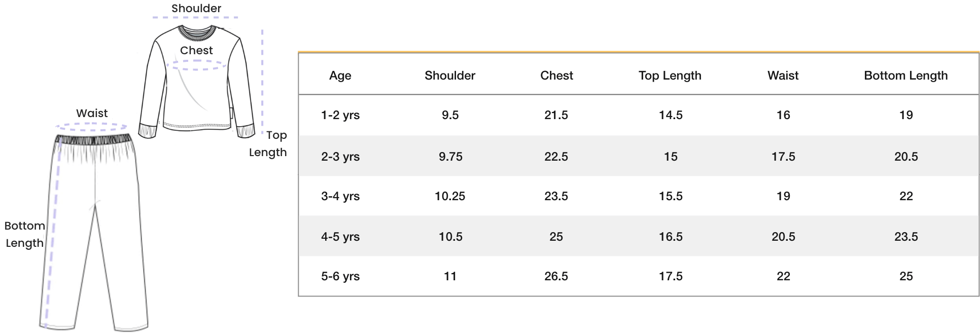Click the 1-2 yrs row label
980x333 pixels.
pos(340,115)
